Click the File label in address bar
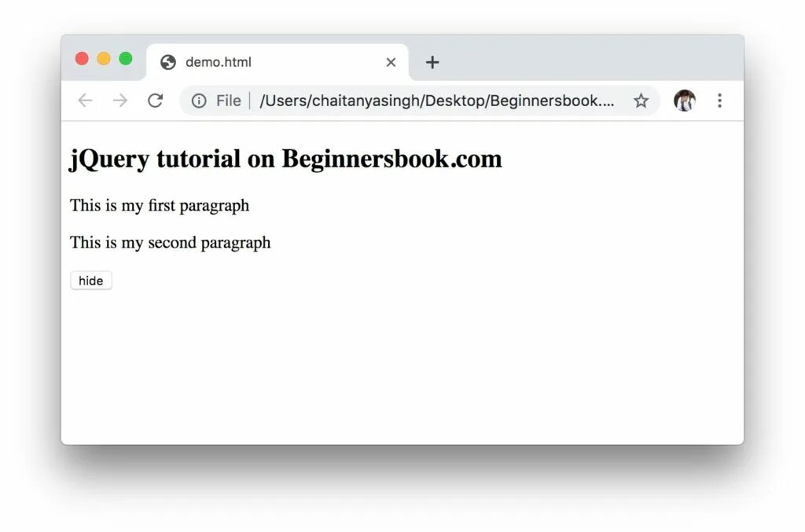Viewport: 805px width, 532px height. pos(229,101)
